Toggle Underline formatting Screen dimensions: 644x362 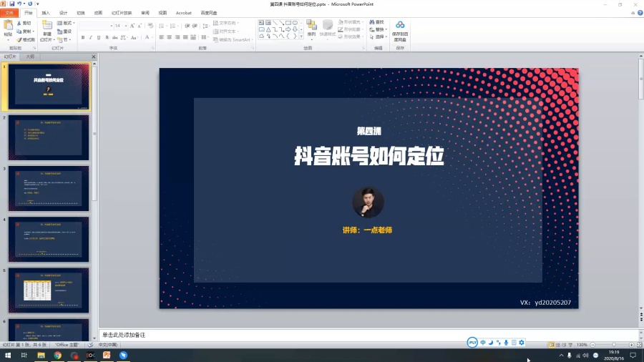point(99,37)
